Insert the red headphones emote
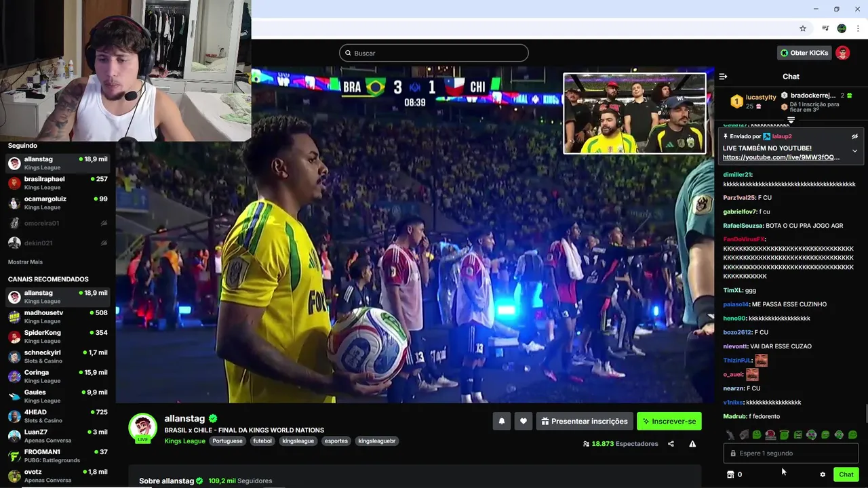868x488 pixels. tap(770, 434)
